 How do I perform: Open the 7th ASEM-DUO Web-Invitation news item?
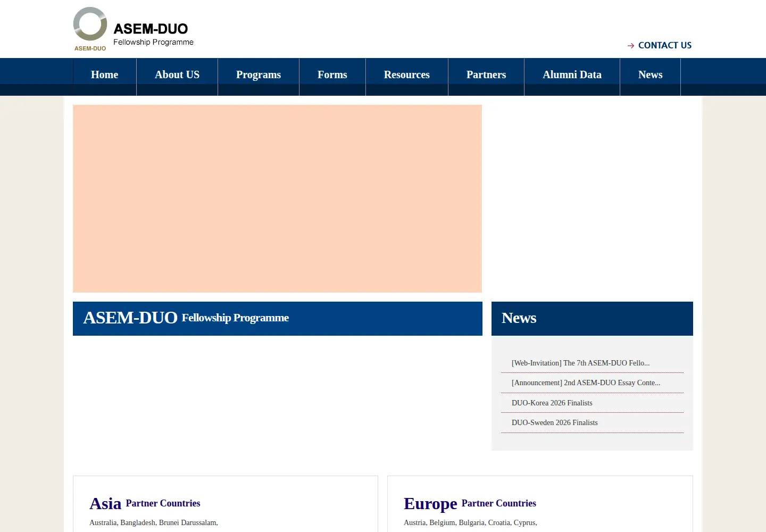tap(580, 363)
